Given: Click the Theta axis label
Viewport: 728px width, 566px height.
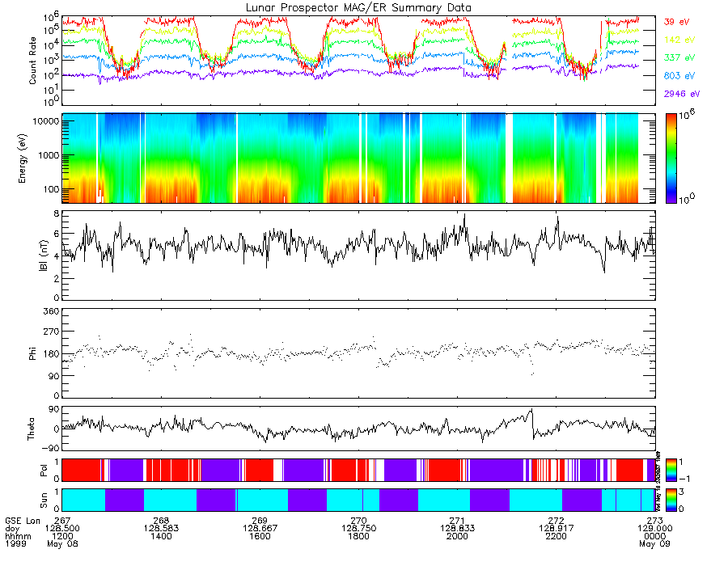Looking at the screenshot, I should click(31, 429).
